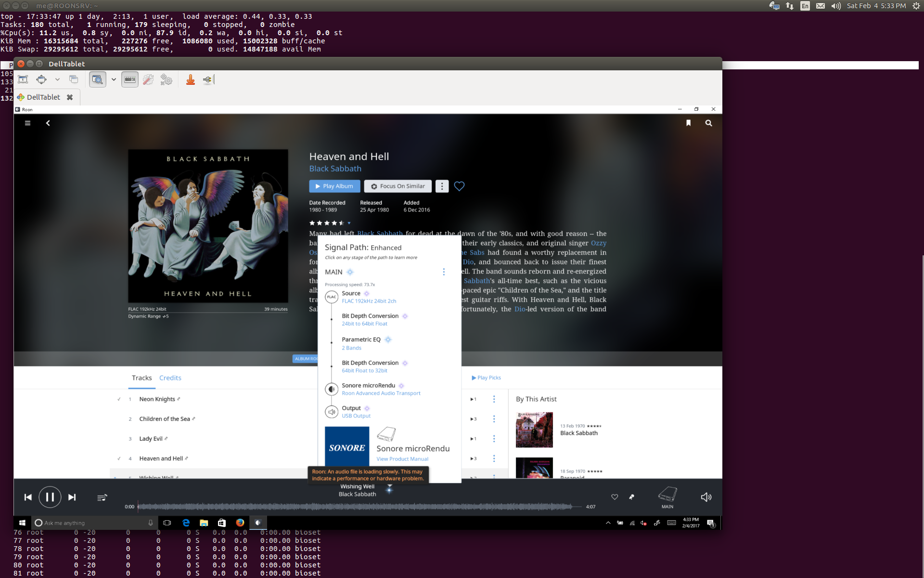Launch Edge from the Windows taskbar
The width and height of the screenshot is (924, 578).
point(186,523)
